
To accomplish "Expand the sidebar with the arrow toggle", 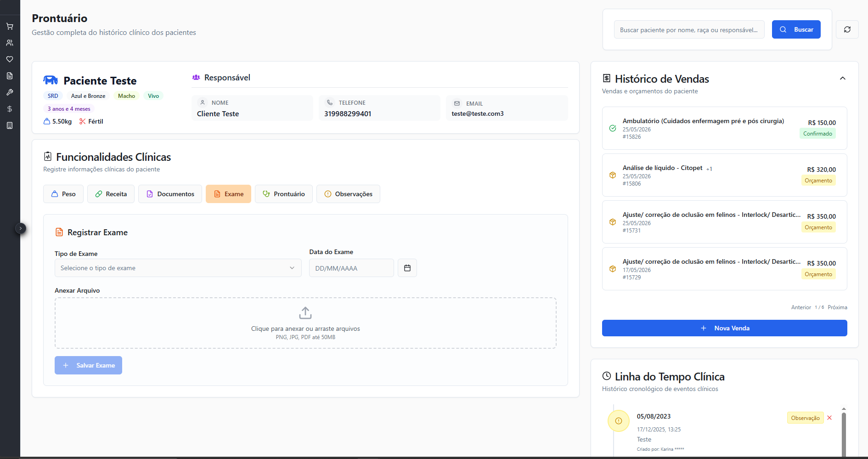I will tap(21, 228).
